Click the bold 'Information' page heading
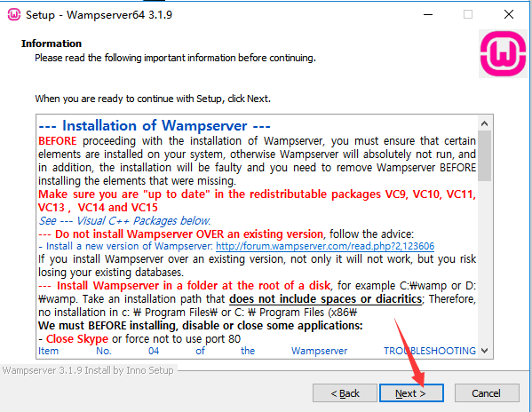This screenshot has height=412, width=532. coord(52,44)
